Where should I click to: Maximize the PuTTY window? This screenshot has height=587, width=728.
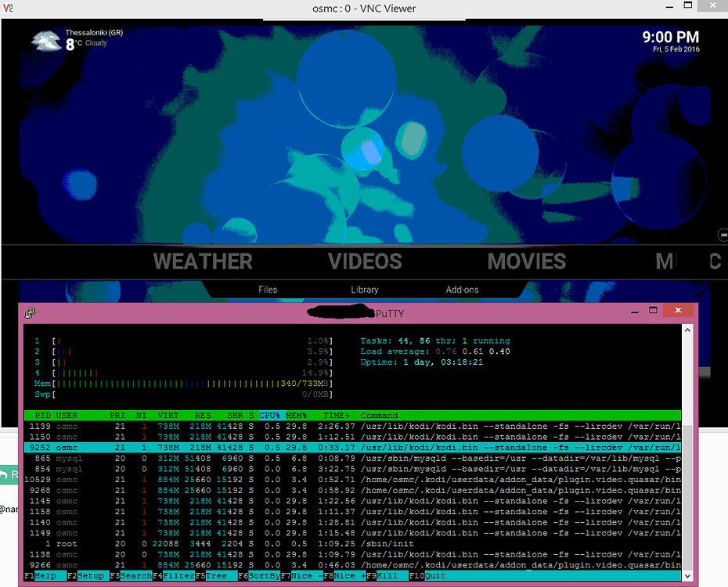(x=653, y=311)
